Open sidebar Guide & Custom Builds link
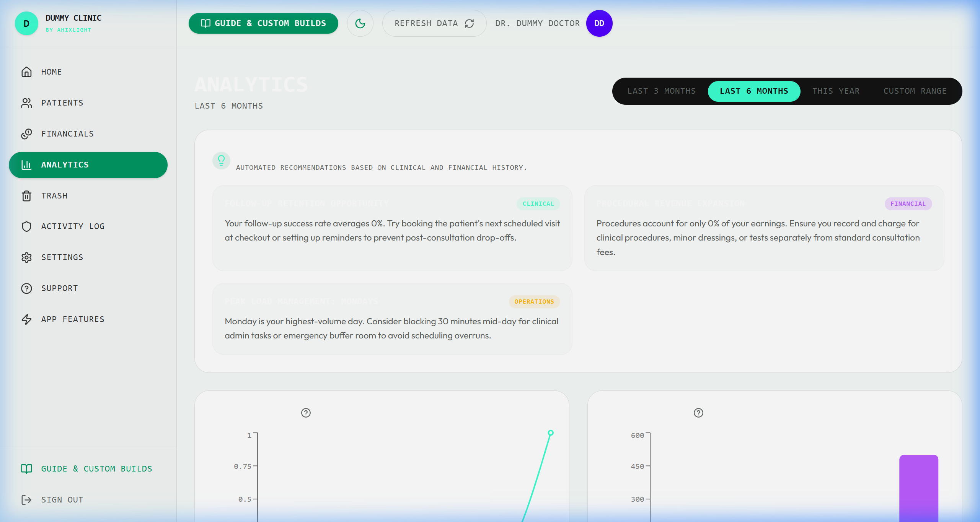This screenshot has height=522, width=980. 88,469
